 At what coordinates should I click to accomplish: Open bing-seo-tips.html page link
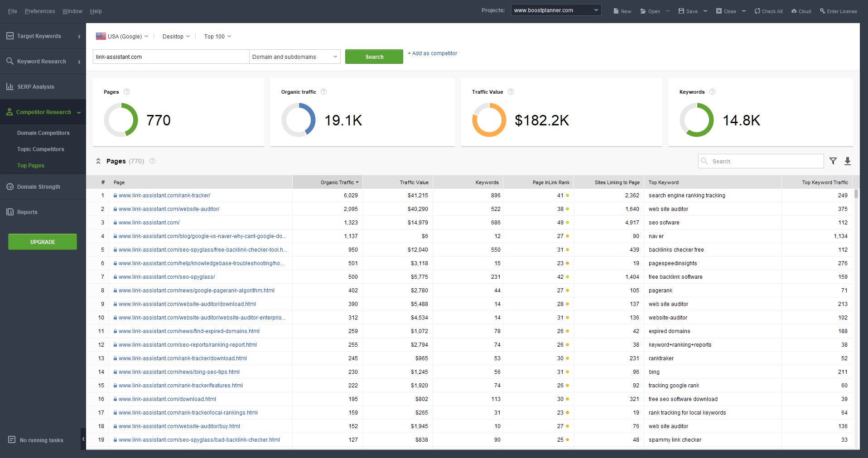(179, 372)
